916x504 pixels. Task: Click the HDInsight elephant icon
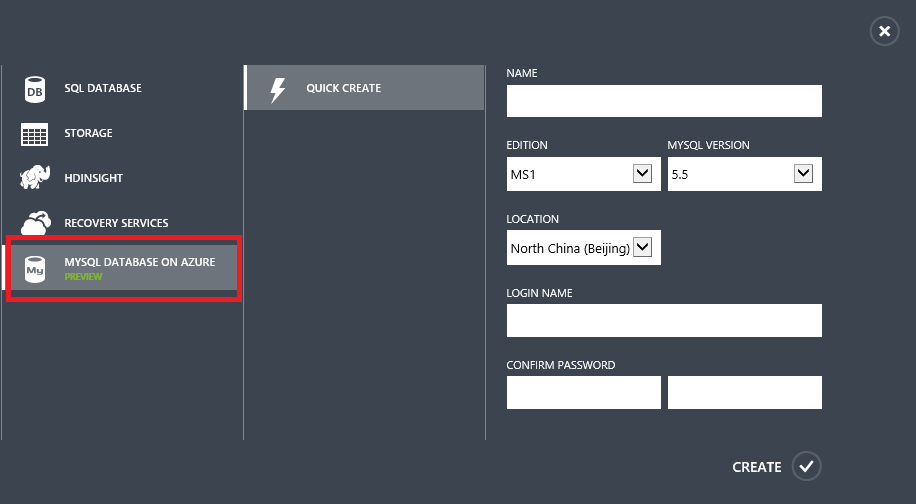[x=35, y=178]
